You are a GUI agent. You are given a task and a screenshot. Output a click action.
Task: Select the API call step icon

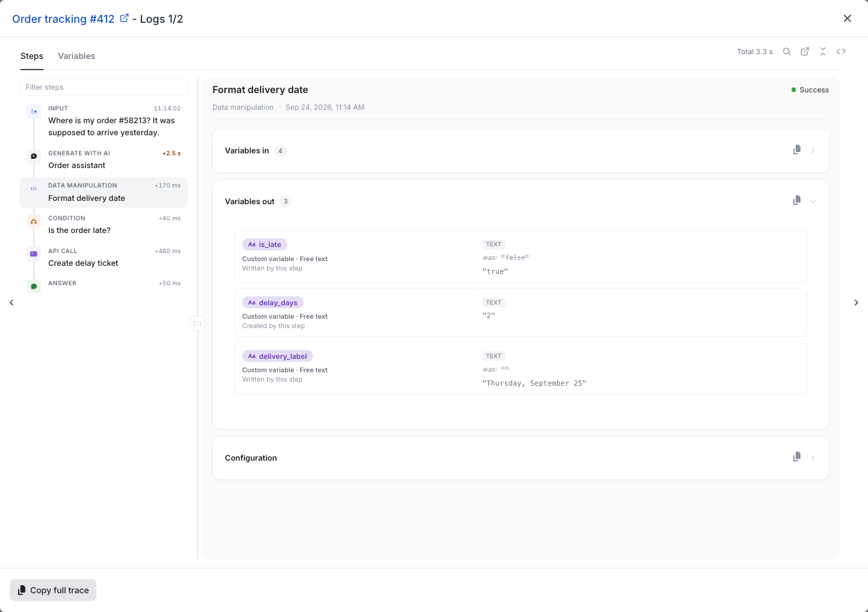(33, 254)
